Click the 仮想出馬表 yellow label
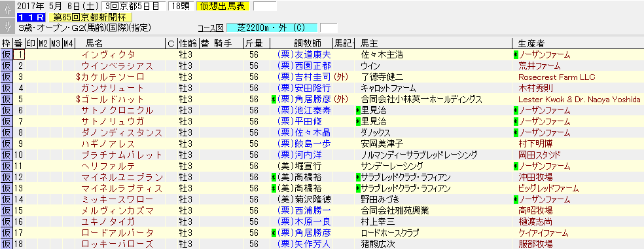This screenshot has height=249, width=644. 223,6
